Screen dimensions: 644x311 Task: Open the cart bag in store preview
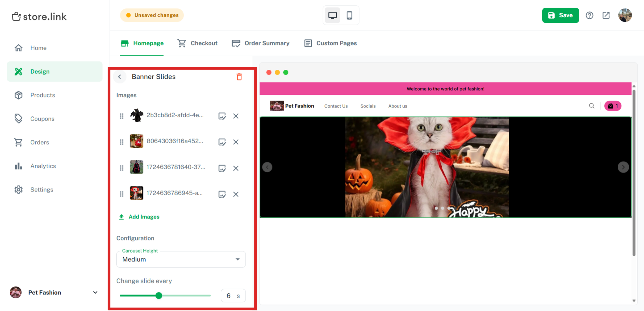[x=613, y=106]
